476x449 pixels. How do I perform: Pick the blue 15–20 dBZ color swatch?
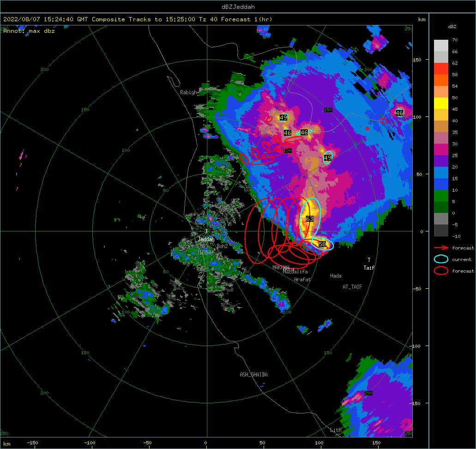[x=441, y=173]
